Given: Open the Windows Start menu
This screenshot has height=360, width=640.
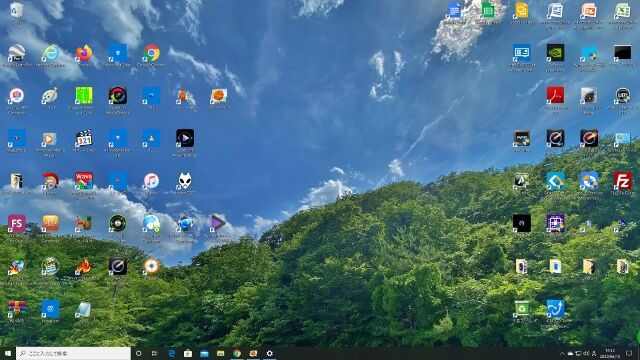Looking at the screenshot, I should [8, 353].
